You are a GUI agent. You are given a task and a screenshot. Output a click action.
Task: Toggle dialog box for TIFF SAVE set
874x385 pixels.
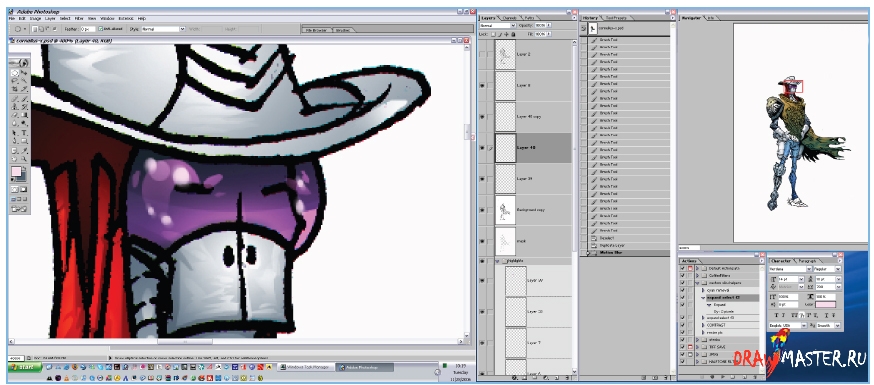click(x=690, y=347)
